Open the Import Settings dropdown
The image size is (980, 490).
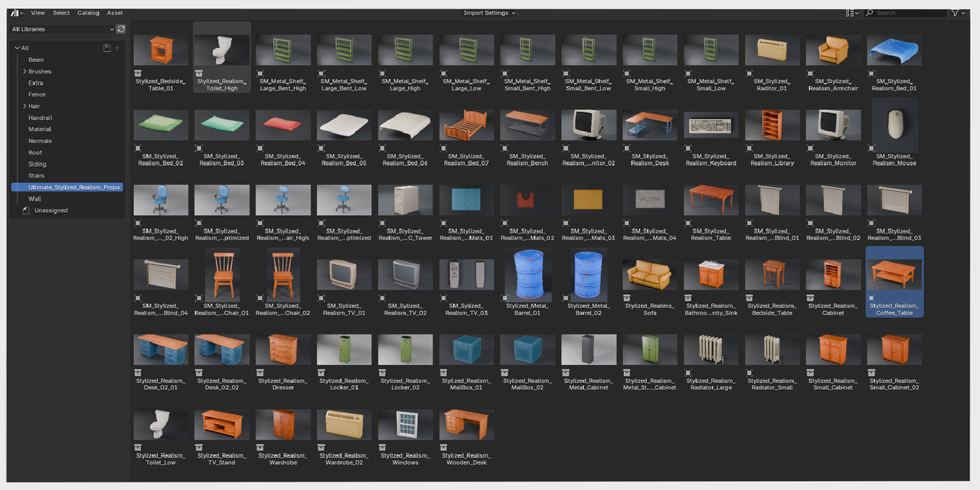click(x=489, y=13)
